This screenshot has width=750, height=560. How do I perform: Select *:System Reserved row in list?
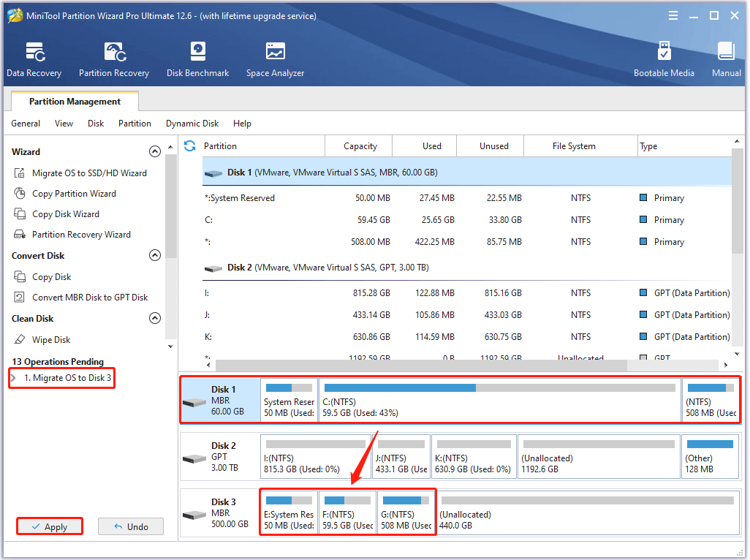pos(467,198)
